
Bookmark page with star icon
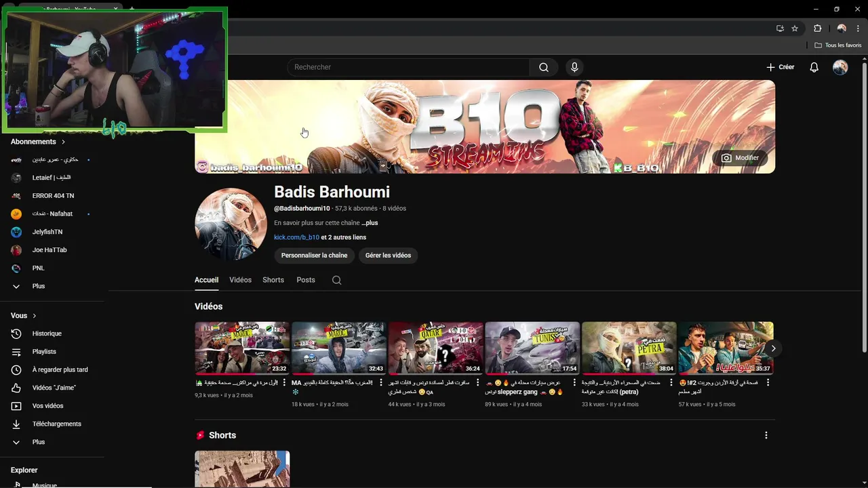point(795,28)
